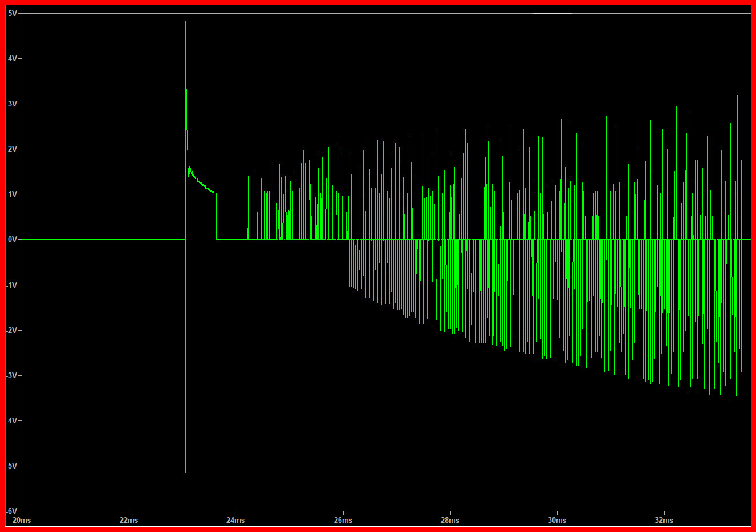Click the top of the tallest positive spike
Viewport: 756px width, 532px height.
coord(186,22)
